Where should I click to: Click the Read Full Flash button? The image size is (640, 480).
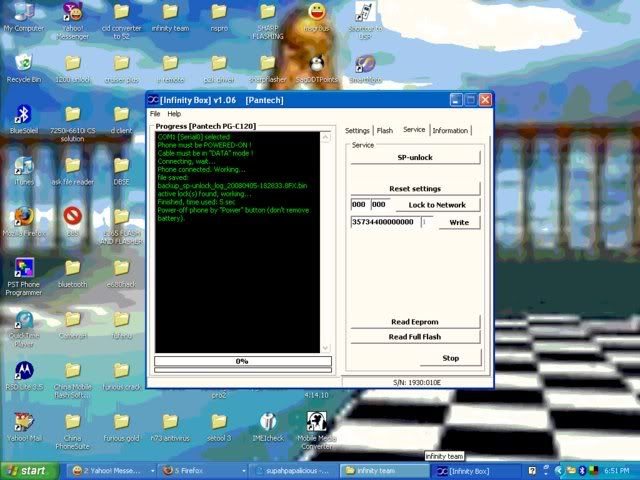click(415, 337)
